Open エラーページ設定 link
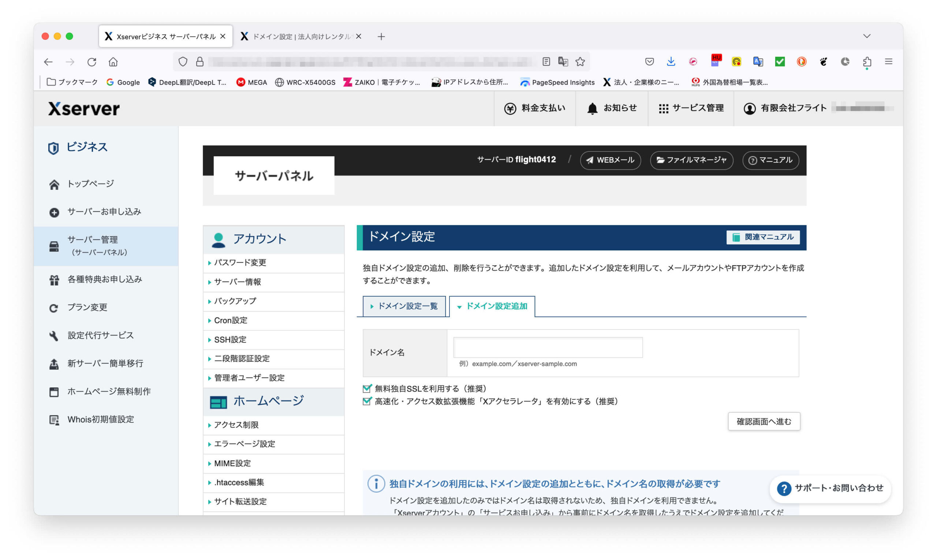This screenshot has width=937, height=560. click(x=273, y=444)
